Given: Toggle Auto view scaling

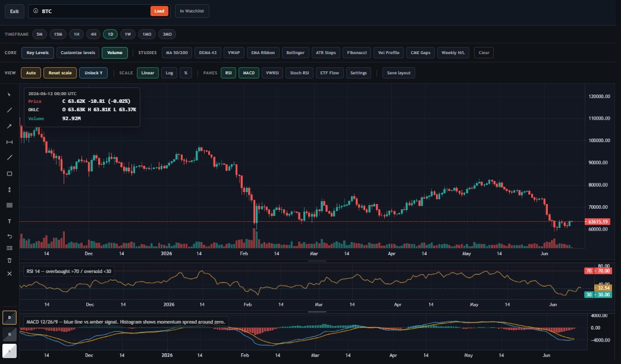Looking at the screenshot, I should point(31,73).
